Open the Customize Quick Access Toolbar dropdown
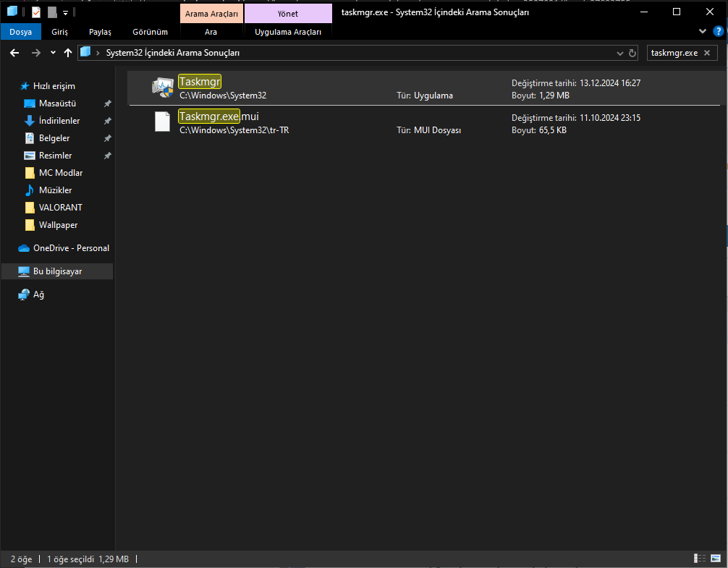The height and width of the screenshot is (568, 728). 65,13
